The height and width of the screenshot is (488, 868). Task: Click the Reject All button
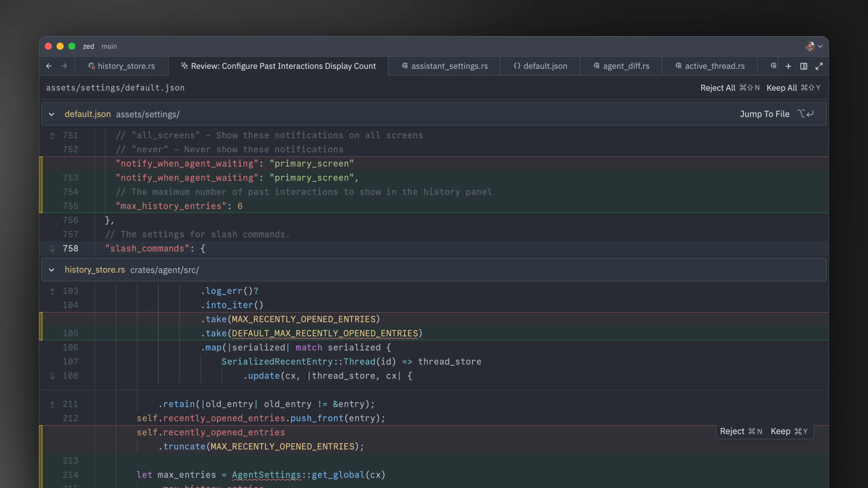pos(718,88)
